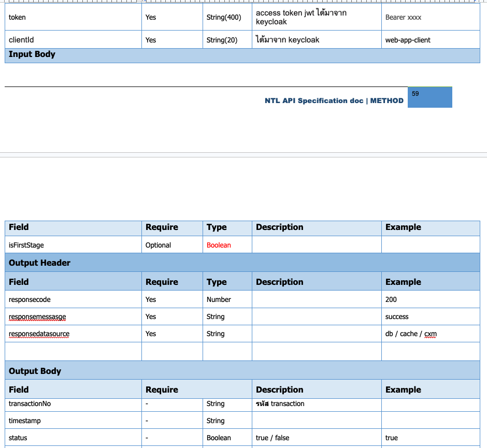Click the responsedatasource field text
487x448 pixels.
pos(39,334)
